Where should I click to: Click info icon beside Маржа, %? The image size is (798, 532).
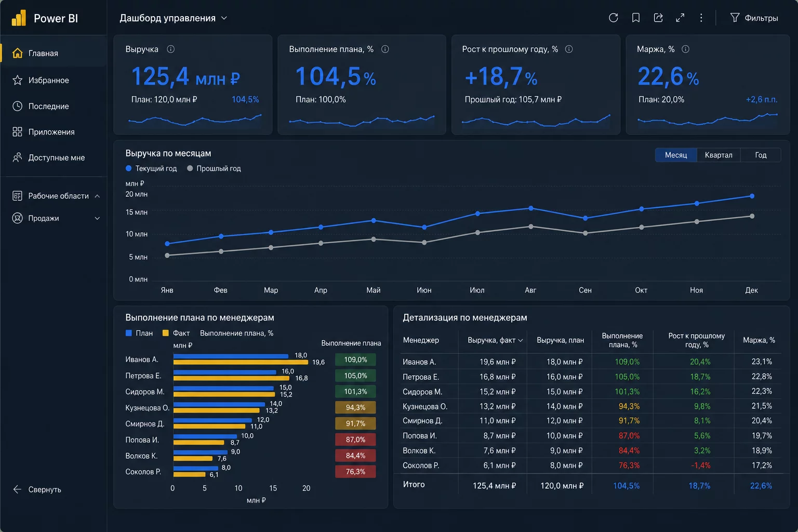pyautogui.click(x=685, y=49)
